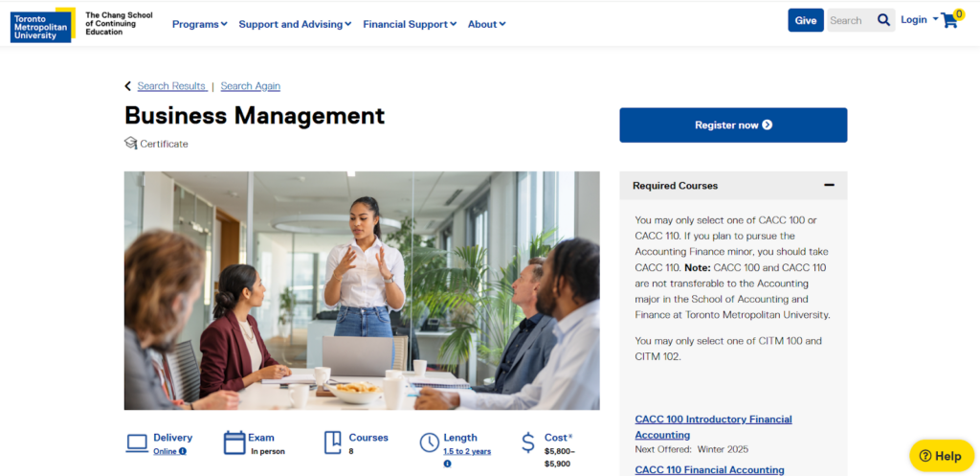Click the Online delivery link
Viewport: 980px width, 476px height.
[166, 452]
